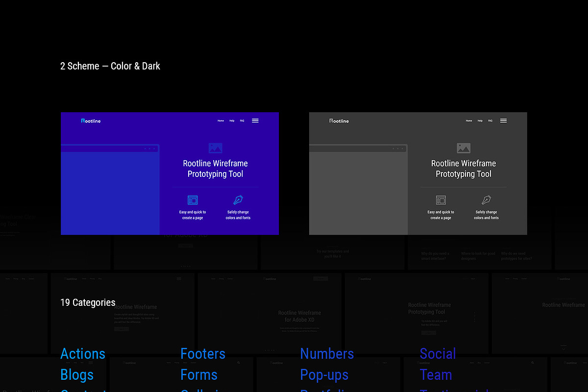Viewport: 588px width, 392px height.
Task: Open the Social category
Action: coord(438,354)
